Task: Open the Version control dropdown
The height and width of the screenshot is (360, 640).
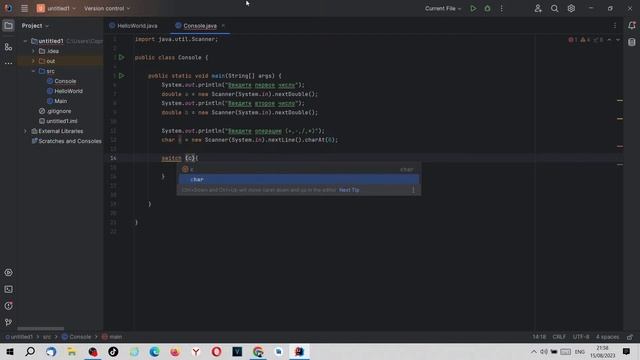Action: (x=107, y=8)
